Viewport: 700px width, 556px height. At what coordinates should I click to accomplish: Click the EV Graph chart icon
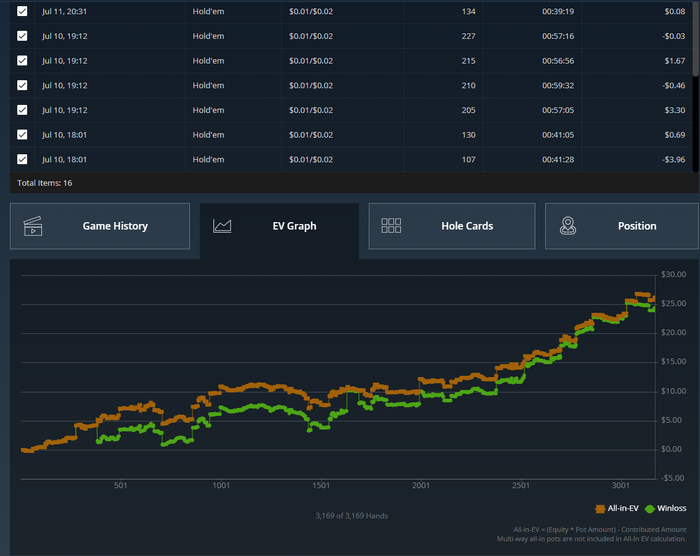pos(222,226)
